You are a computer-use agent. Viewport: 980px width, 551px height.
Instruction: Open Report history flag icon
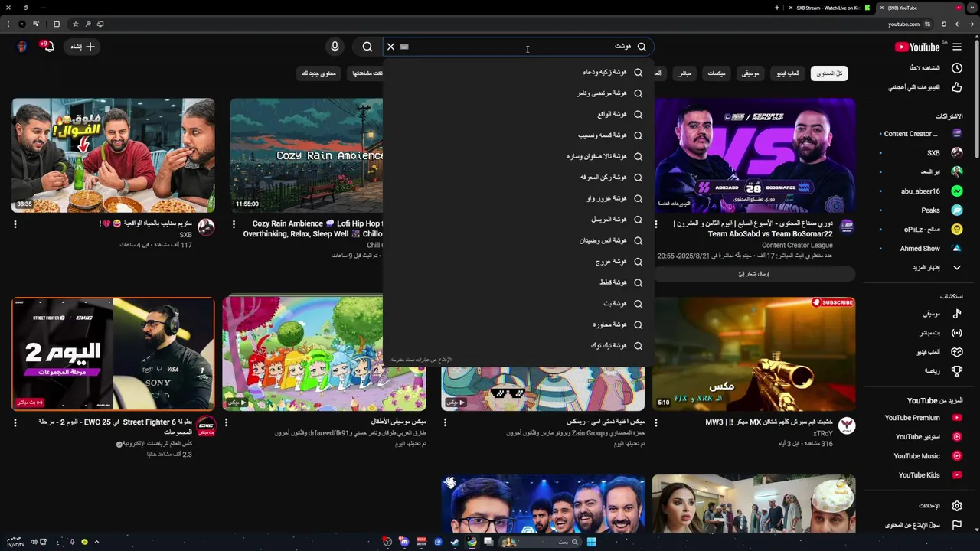957,525
